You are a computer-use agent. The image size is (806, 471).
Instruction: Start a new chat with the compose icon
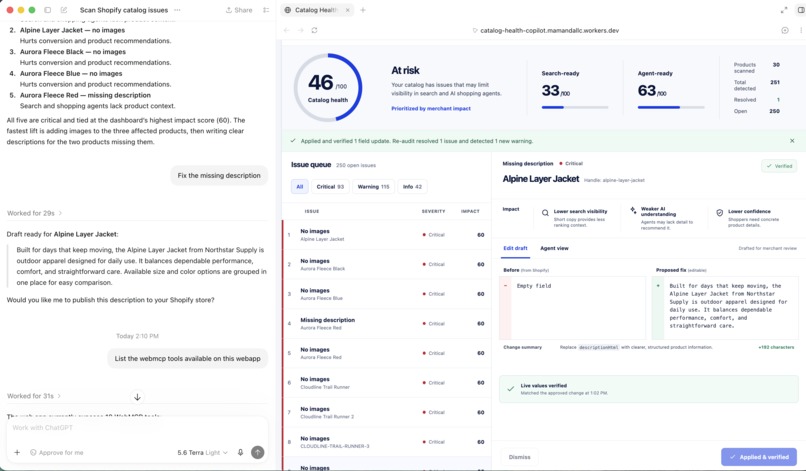click(64, 10)
